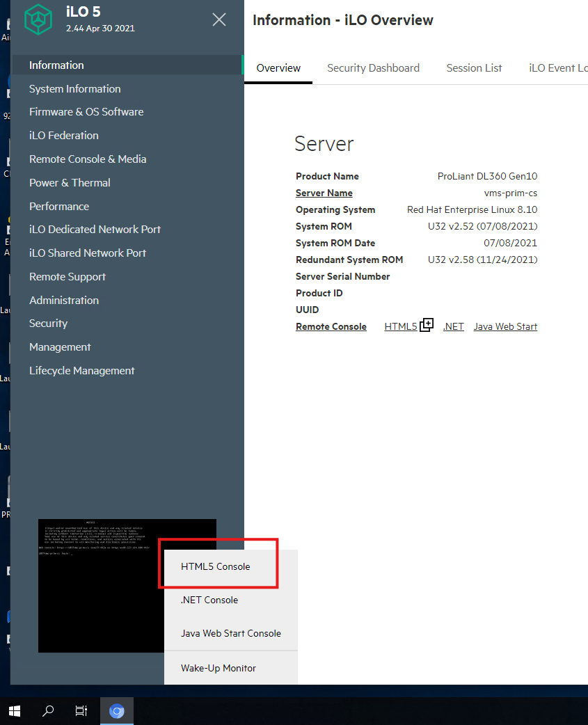
Task: Click Redundant System ROM value U32 v2.58
Action: (483, 260)
